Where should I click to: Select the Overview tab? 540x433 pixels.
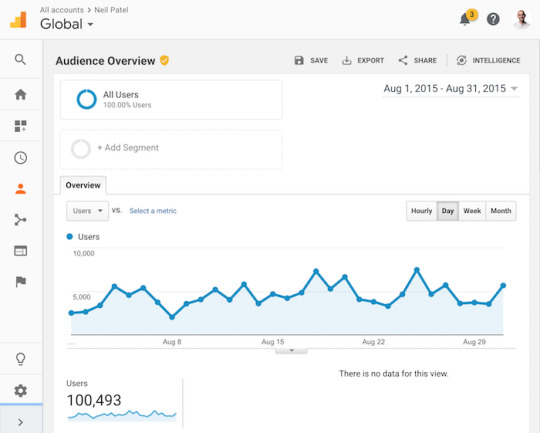(83, 185)
